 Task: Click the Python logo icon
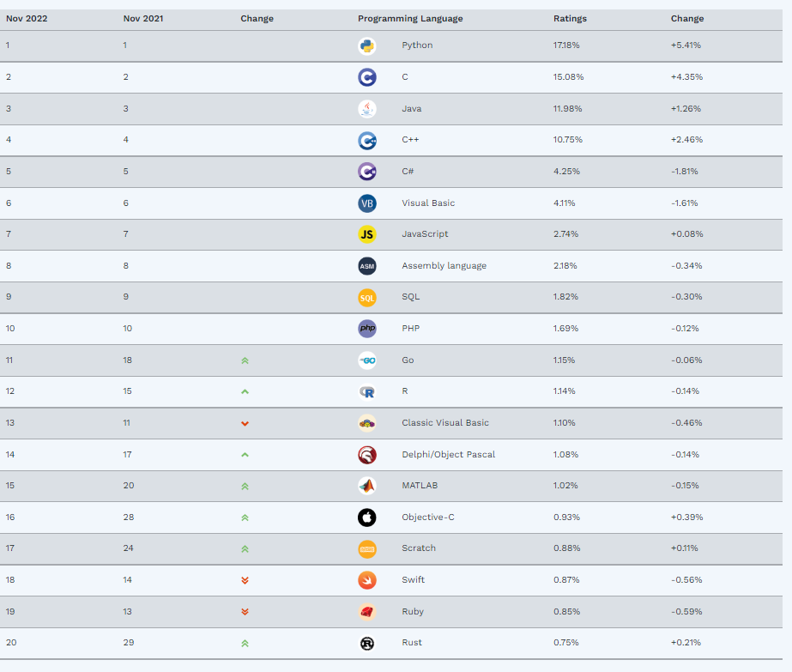coord(366,45)
